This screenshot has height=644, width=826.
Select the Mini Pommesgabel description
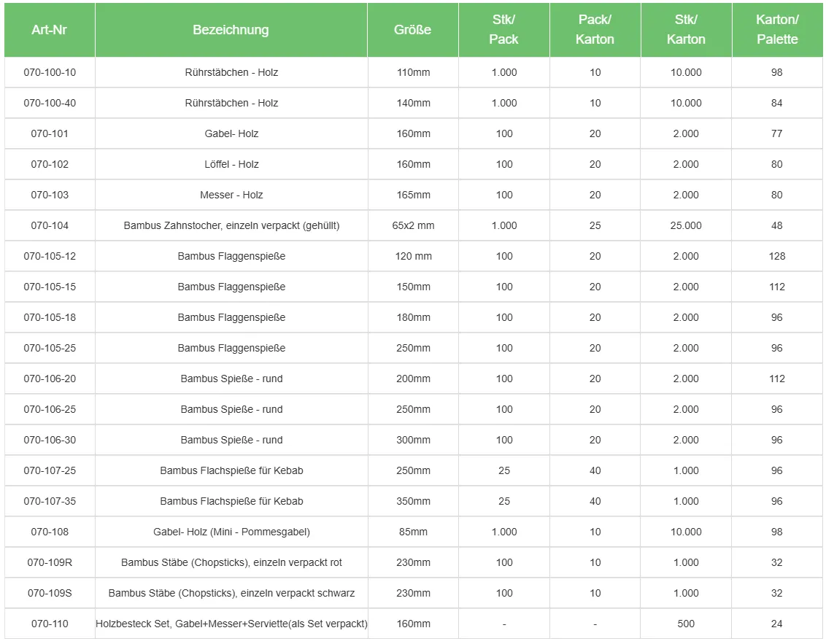click(231, 532)
